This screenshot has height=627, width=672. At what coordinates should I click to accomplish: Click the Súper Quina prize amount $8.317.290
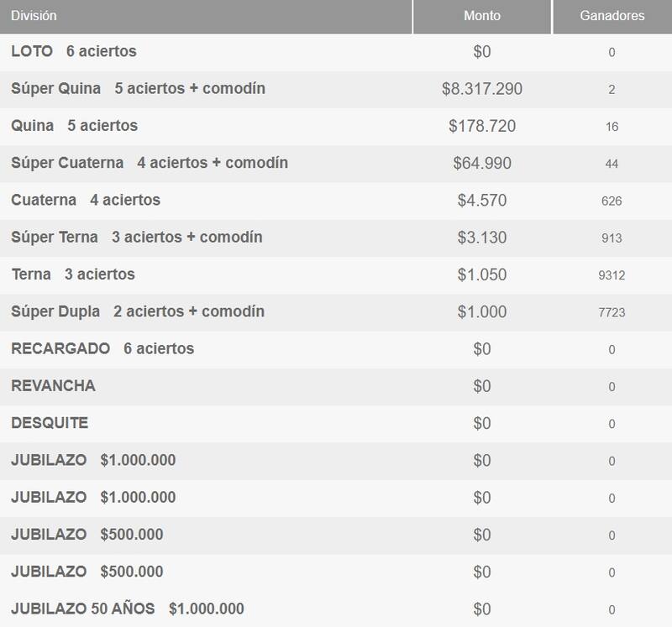pyautogui.click(x=482, y=89)
